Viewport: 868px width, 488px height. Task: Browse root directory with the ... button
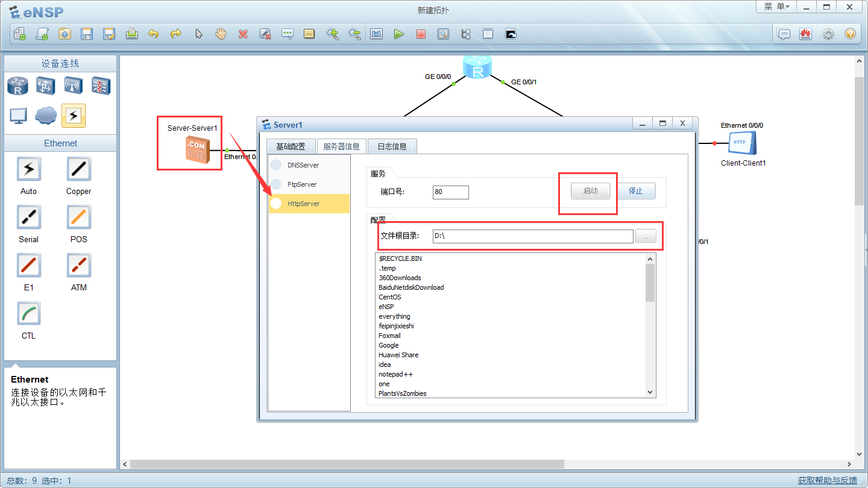pyautogui.click(x=646, y=237)
